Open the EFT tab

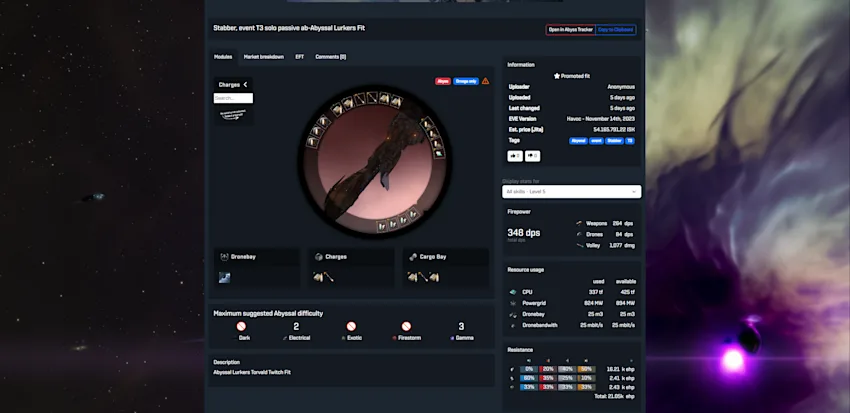pyautogui.click(x=299, y=57)
